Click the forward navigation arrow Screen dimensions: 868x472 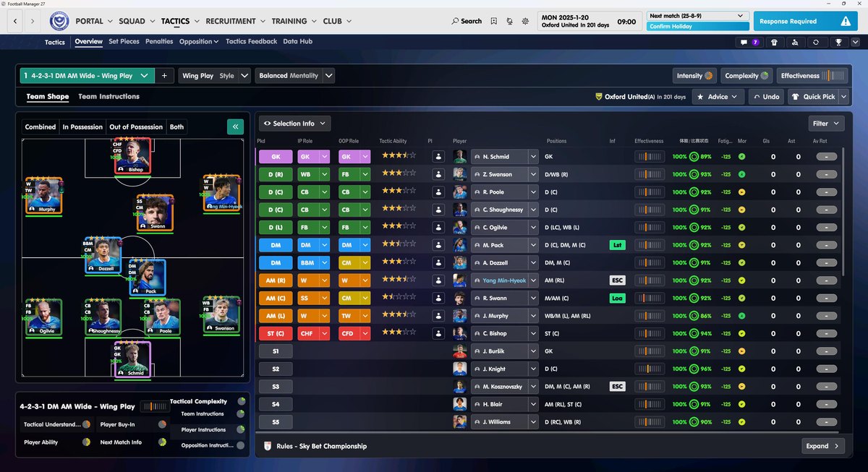click(33, 22)
